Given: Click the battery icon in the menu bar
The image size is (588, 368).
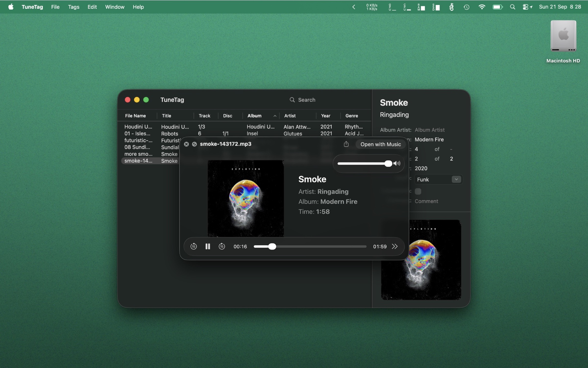Looking at the screenshot, I should [x=498, y=7].
